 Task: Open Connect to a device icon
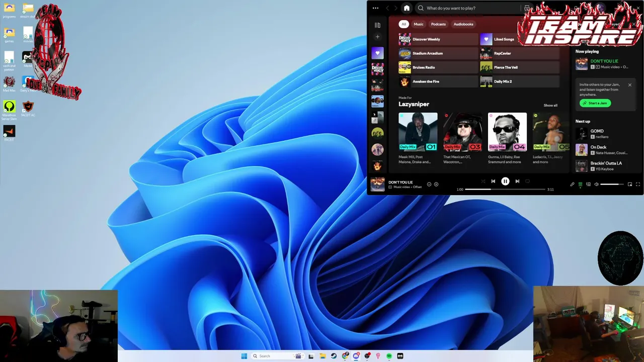tap(588, 185)
